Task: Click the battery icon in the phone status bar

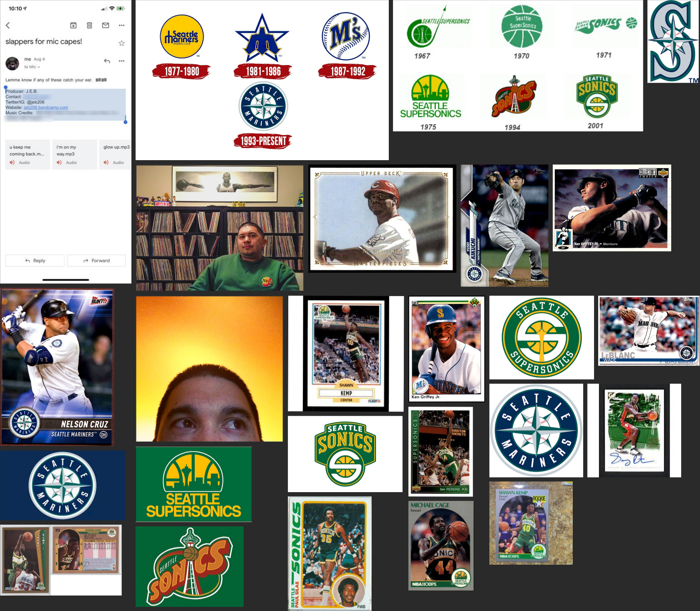Action: click(121, 8)
